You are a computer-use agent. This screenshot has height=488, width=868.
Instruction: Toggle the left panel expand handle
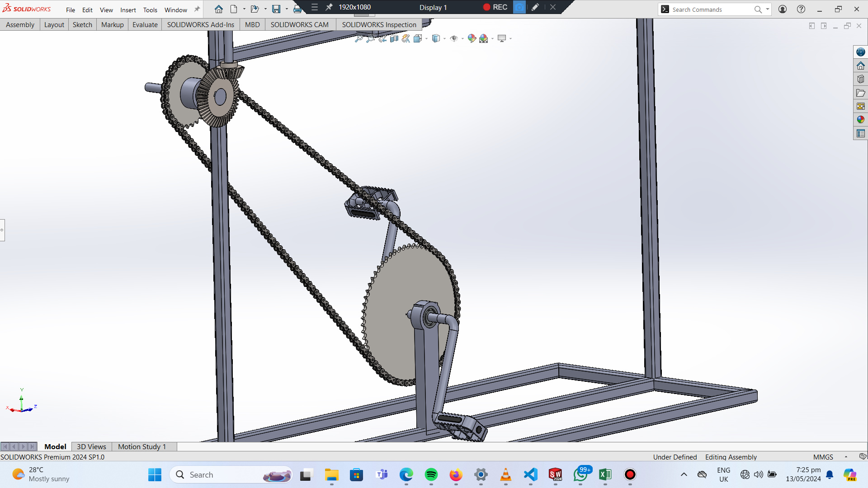point(2,230)
